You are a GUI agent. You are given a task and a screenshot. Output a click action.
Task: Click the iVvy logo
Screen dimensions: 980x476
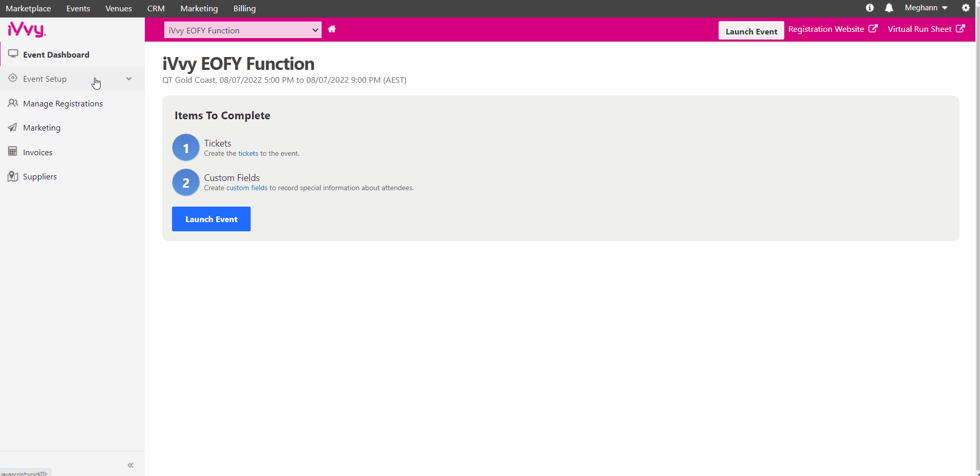27,29
